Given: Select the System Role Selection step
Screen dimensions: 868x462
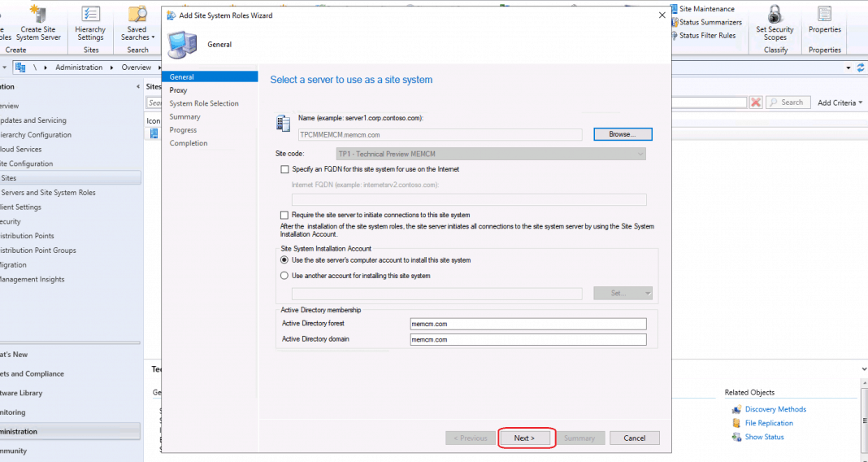Looking at the screenshot, I should pyautogui.click(x=204, y=103).
